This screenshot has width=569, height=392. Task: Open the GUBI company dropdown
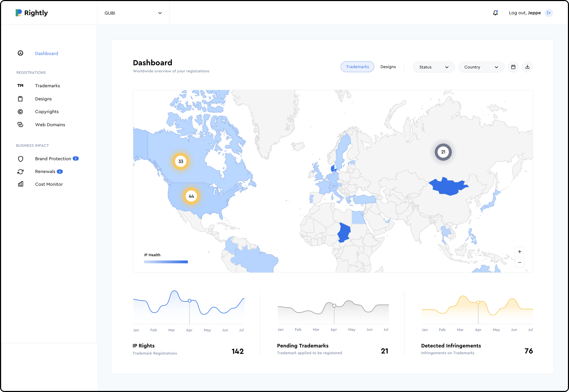point(133,13)
